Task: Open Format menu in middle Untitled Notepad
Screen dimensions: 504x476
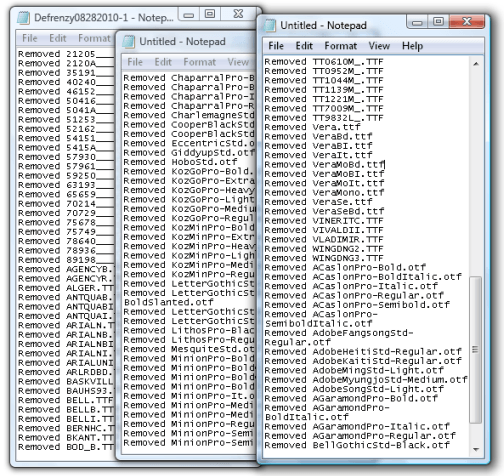Action: coord(199,62)
